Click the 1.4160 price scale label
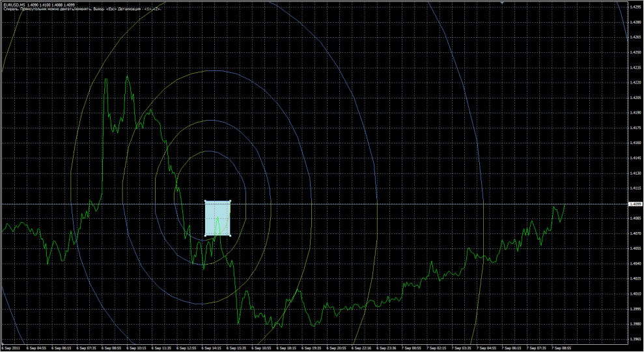 tap(635, 143)
